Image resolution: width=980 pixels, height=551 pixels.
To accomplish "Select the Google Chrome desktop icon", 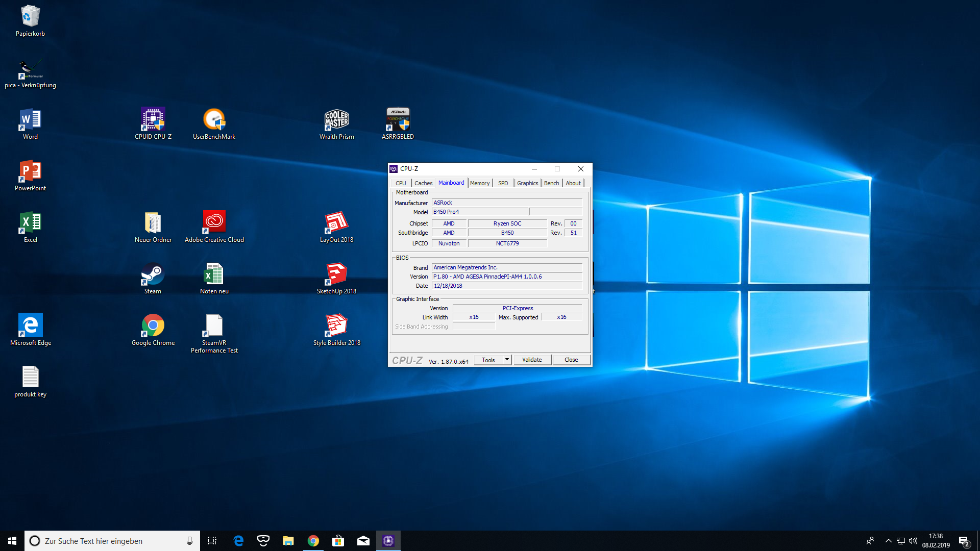I will click(153, 331).
